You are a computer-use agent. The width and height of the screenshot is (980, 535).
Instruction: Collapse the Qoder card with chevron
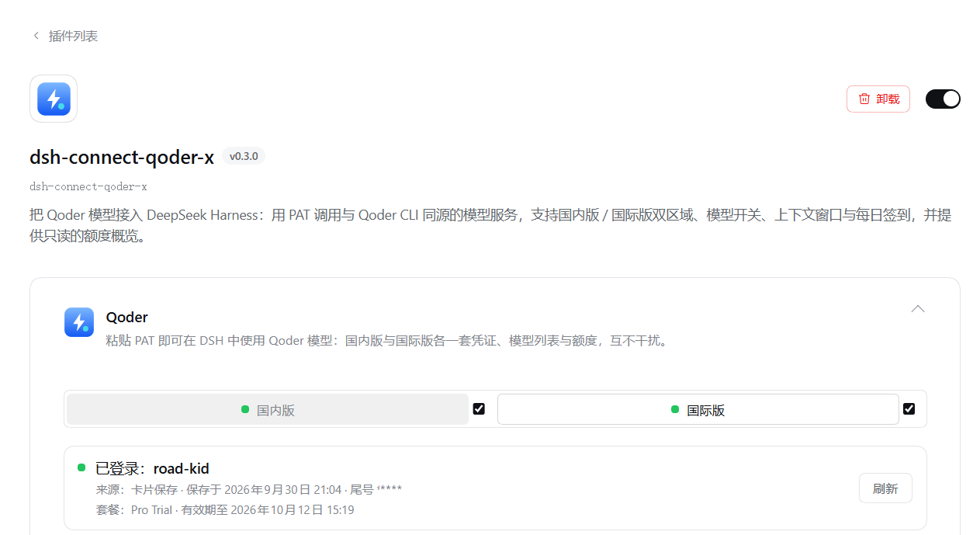(x=918, y=309)
